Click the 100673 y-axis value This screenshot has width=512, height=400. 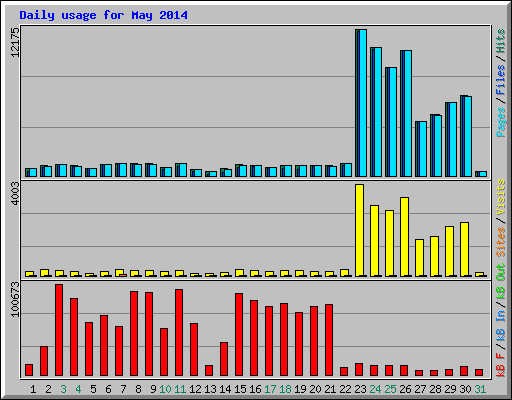(x=15, y=299)
